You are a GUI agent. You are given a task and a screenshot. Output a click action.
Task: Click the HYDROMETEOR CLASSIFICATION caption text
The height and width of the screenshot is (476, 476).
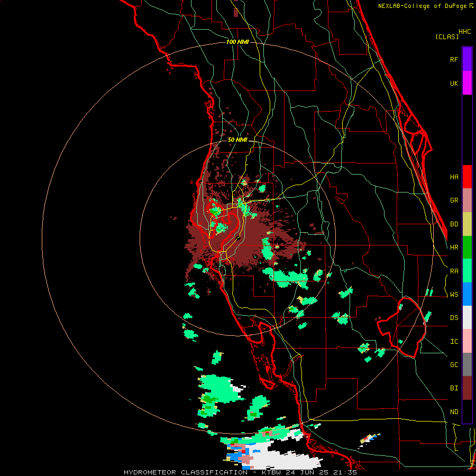[186, 472]
